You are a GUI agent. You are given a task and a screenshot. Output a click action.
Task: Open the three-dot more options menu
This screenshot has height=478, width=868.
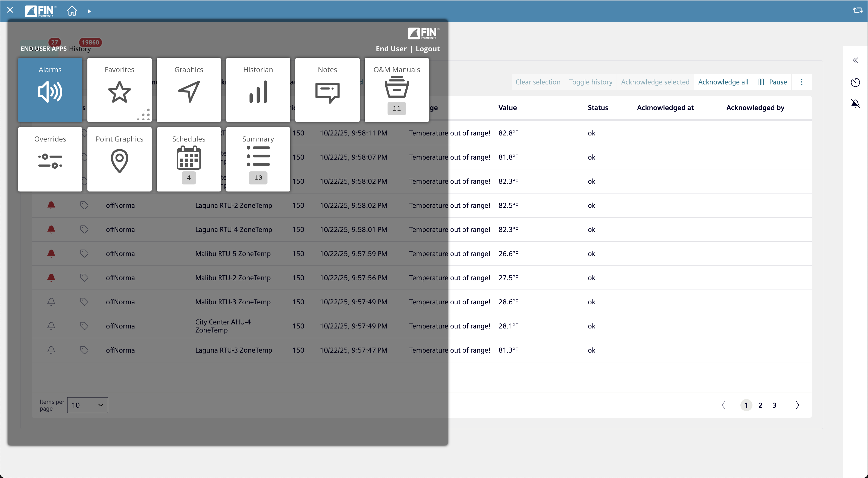pos(802,82)
